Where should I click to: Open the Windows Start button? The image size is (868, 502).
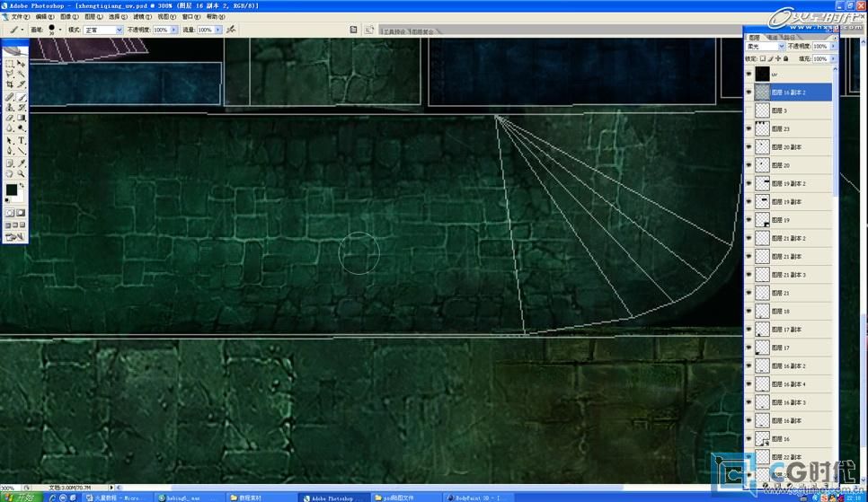pyautogui.click(x=21, y=498)
